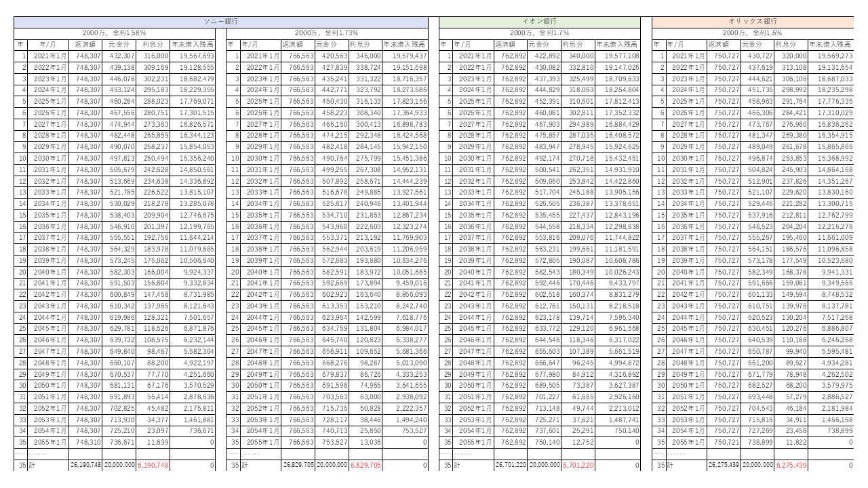Click final interest cell 13,036
This screenshot has height=488, width=868.
pos(366,443)
